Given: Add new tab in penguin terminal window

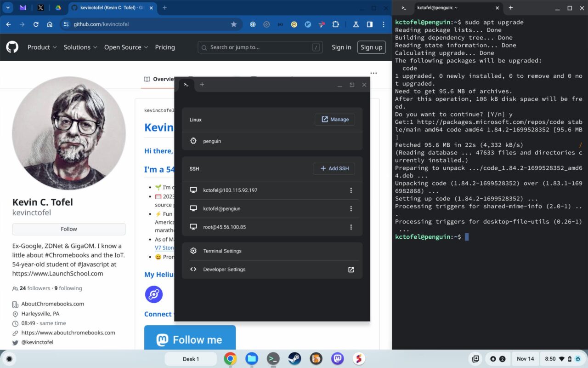Looking at the screenshot, I should pyautogui.click(x=510, y=8).
